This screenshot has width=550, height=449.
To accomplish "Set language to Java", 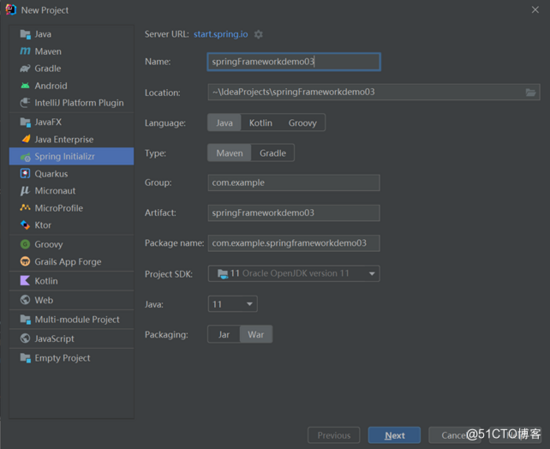I will tap(224, 123).
